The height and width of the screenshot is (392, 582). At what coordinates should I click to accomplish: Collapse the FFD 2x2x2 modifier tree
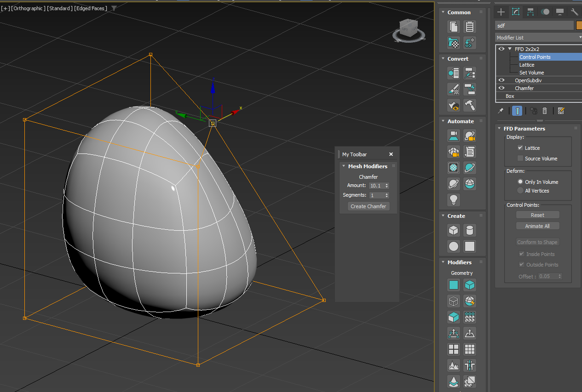[510, 49]
